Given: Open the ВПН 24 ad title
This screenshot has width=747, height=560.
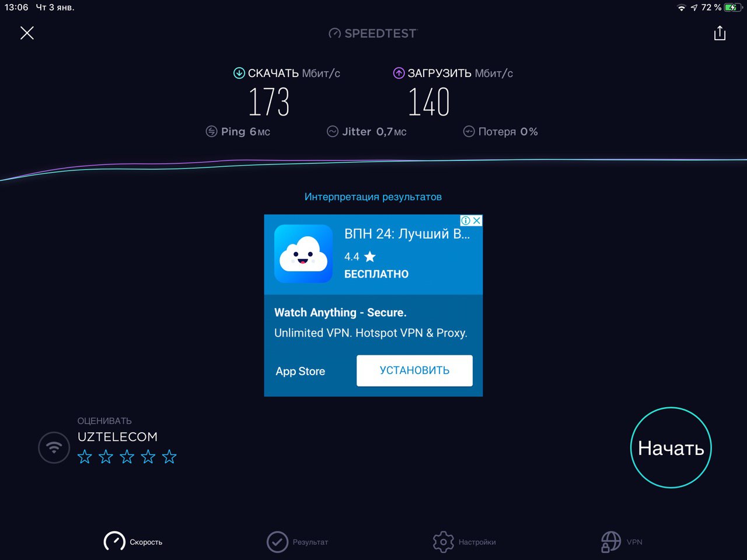Looking at the screenshot, I should tap(407, 234).
